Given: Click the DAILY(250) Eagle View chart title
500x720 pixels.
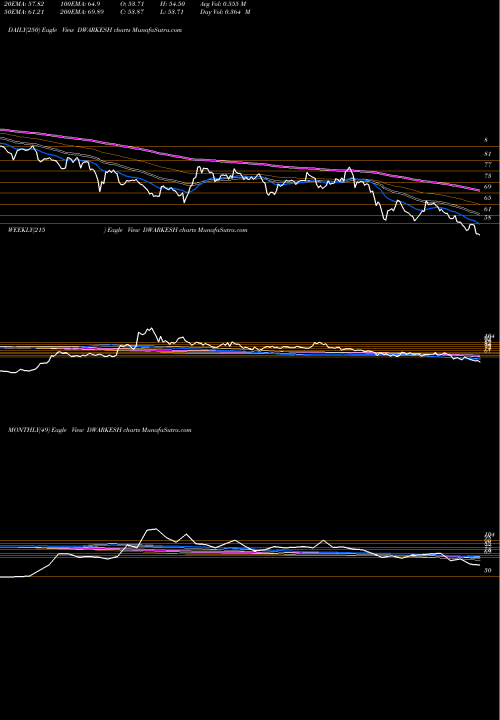Looking at the screenshot, I should pos(95,30).
